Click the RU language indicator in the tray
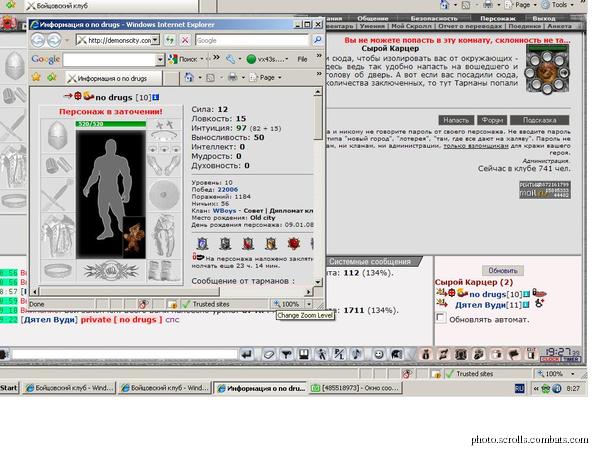 tap(519, 389)
